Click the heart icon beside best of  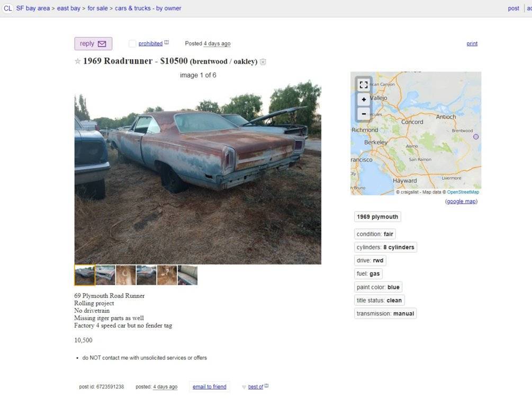click(x=244, y=387)
